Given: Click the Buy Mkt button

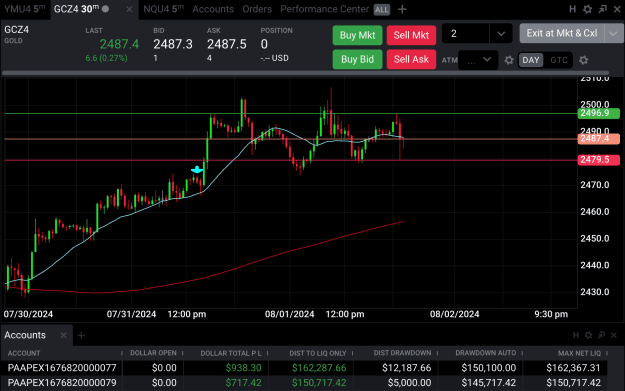Looking at the screenshot, I should 358,35.
